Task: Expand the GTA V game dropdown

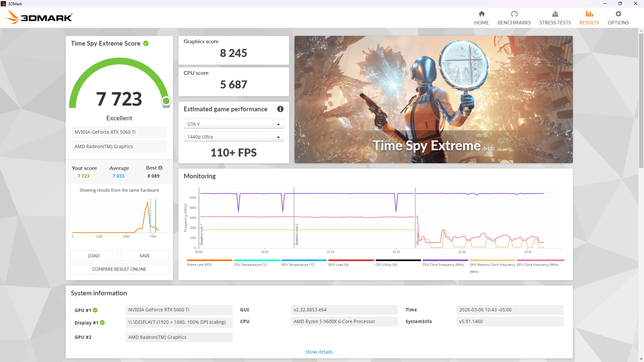Action: click(233, 124)
